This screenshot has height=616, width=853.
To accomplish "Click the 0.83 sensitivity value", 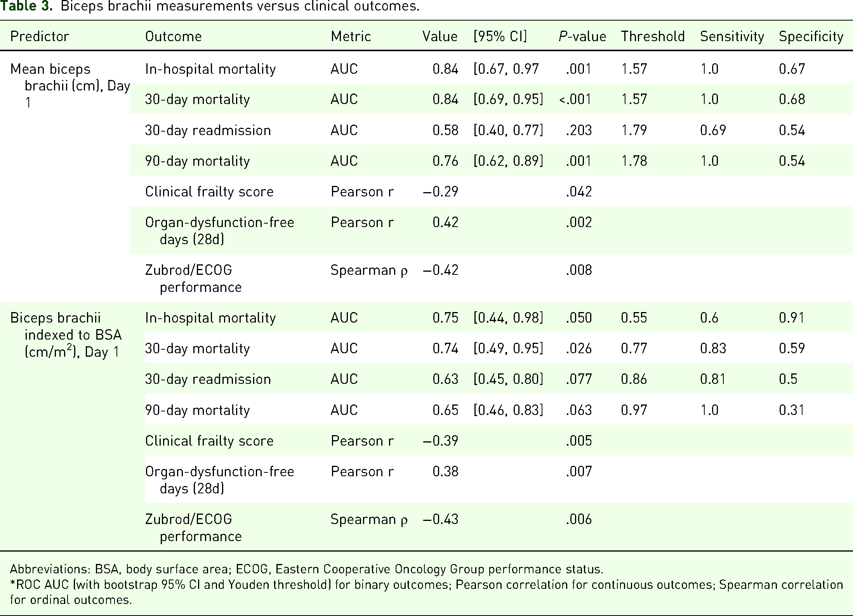I will [x=713, y=349].
